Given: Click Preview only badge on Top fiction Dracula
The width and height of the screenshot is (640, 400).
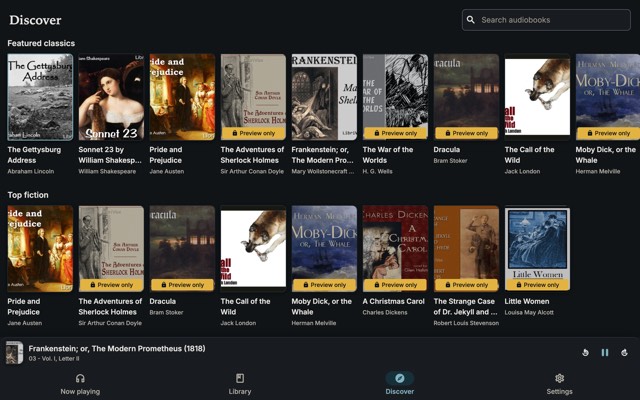Looking at the screenshot, I should (x=182, y=285).
